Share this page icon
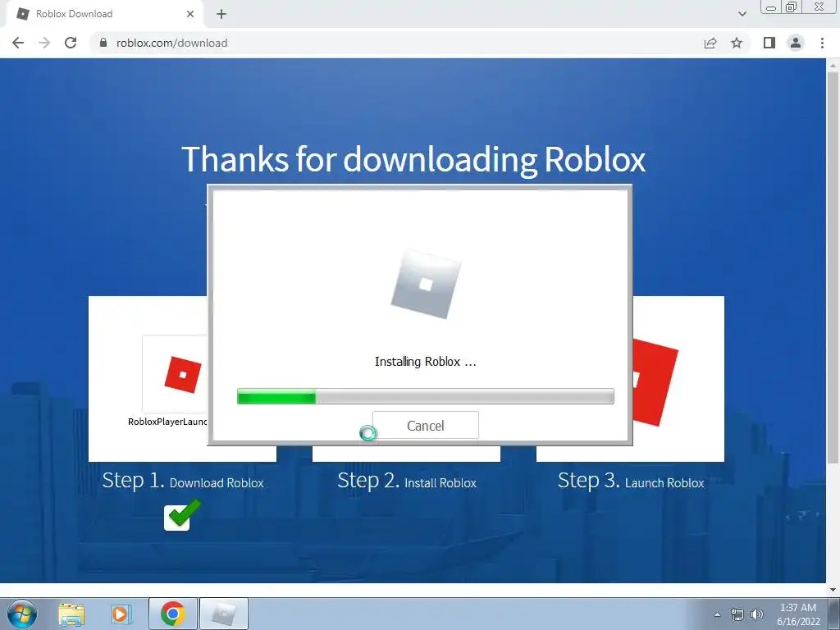The height and width of the screenshot is (630, 840). [x=710, y=43]
